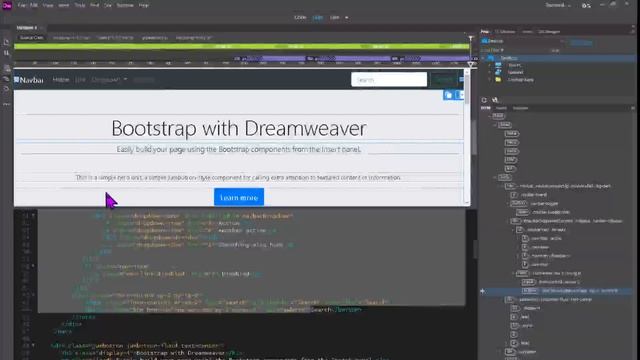The image size is (640, 360).
Task: Click the sync icon beside Refresh
Action: [x=495, y=100]
